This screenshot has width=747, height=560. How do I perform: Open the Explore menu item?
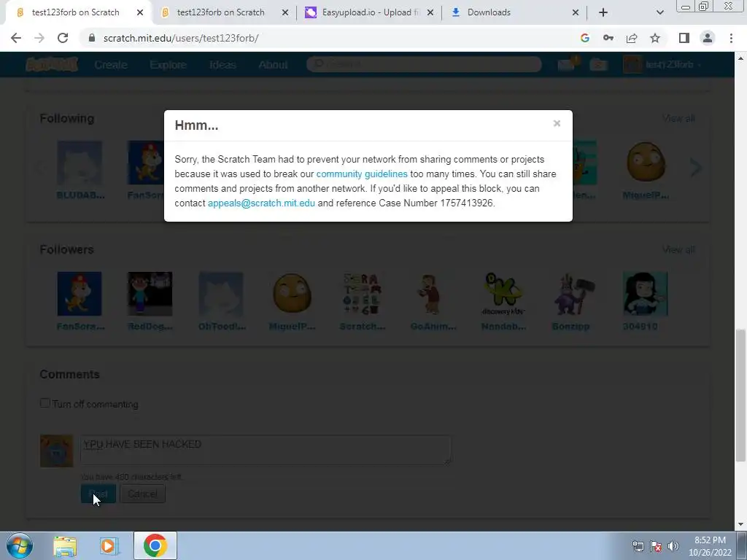pos(168,65)
